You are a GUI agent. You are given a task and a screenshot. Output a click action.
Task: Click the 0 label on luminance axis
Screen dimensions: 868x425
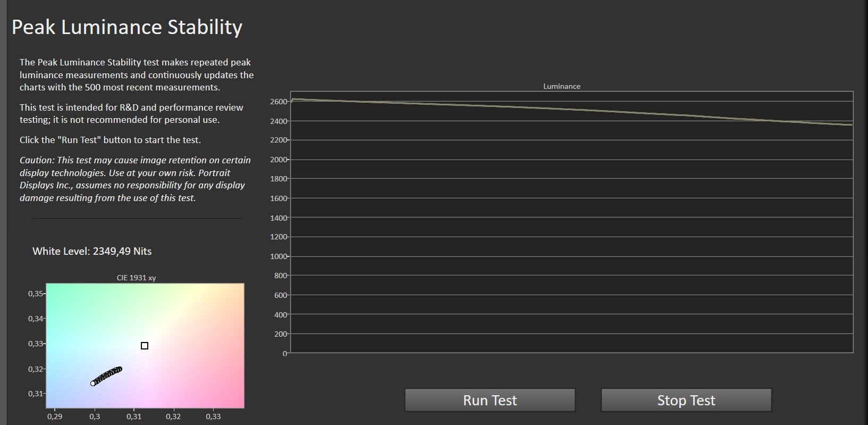click(x=285, y=353)
